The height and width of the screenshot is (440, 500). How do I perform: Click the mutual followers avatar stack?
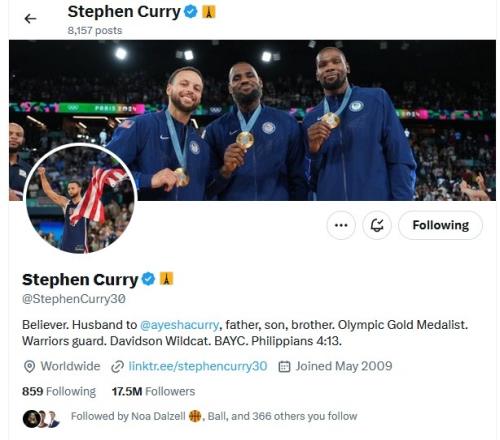[41, 419]
